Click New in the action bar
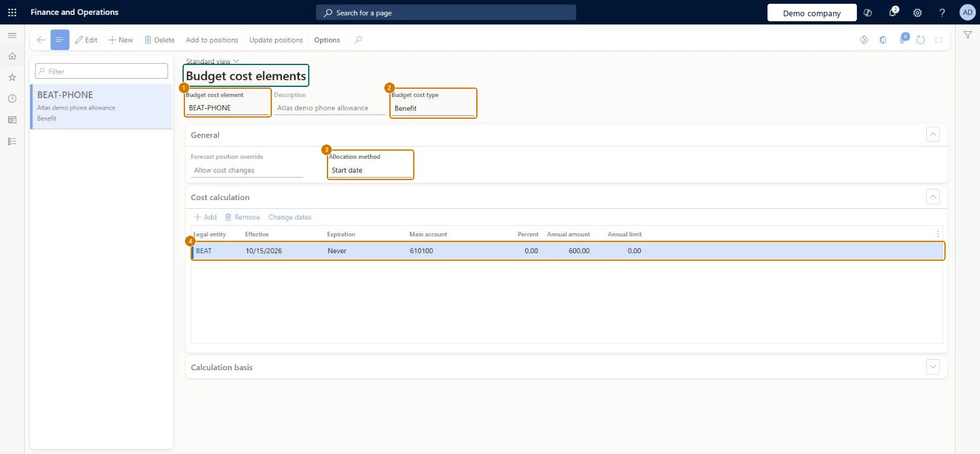Screen dimensions: 980x454 pos(120,40)
